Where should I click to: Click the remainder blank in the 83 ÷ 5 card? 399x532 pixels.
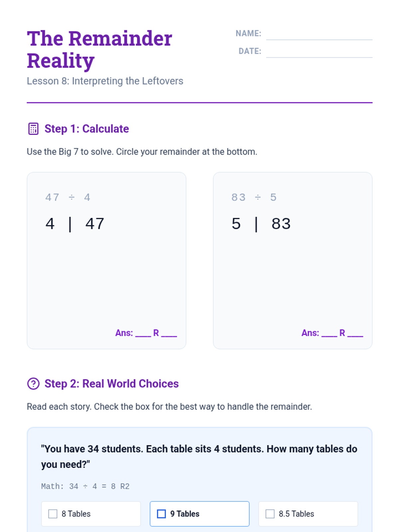pos(355,333)
